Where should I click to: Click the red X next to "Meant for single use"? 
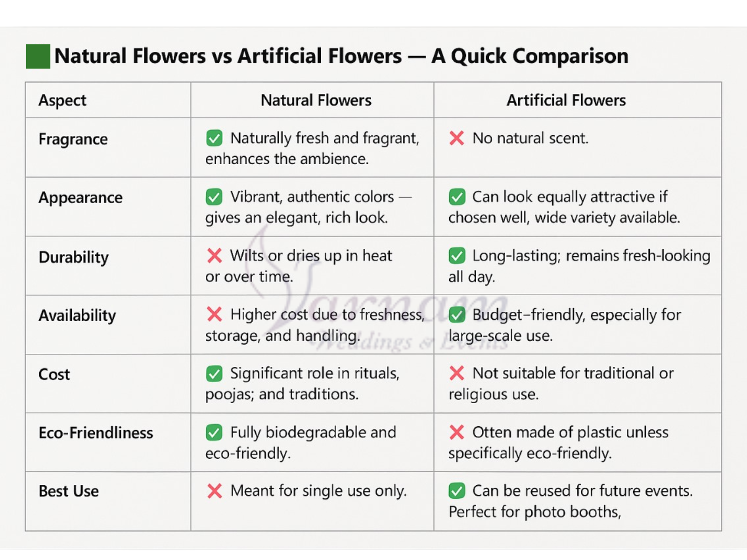[x=214, y=491]
